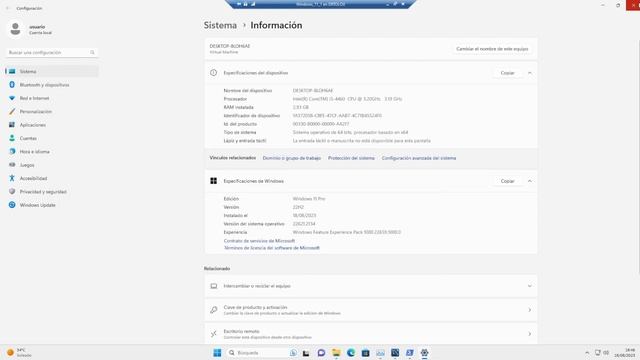The height and width of the screenshot is (360, 640).
Task: Open Bluetooth y dispositivos settings
Action: (52, 85)
